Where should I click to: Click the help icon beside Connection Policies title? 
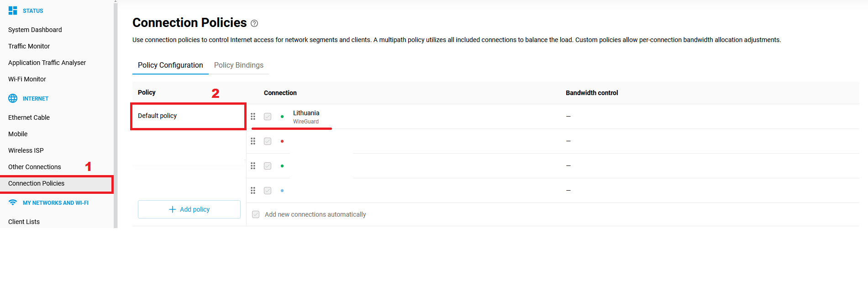[254, 23]
